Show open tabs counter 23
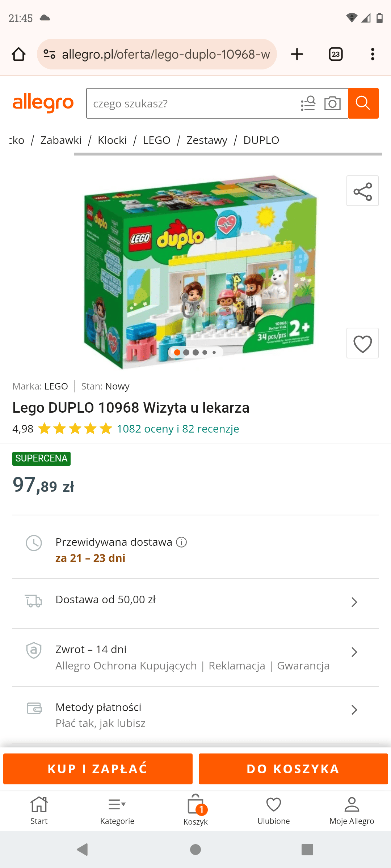Screen dimensions: 391x868 [x=336, y=54]
